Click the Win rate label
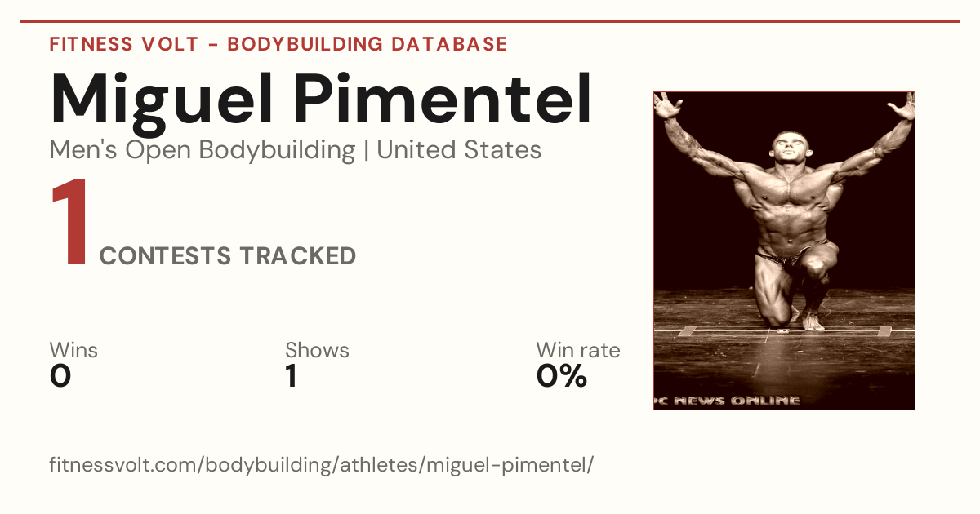Screen dimensions: 980x514 click(x=578, y=351)
